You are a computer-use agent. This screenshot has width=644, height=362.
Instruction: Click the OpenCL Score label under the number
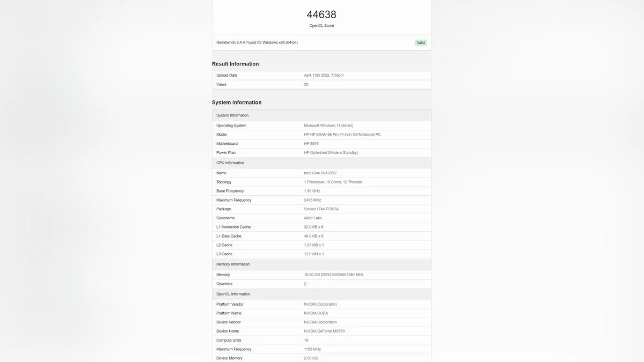tap(321, 26)
